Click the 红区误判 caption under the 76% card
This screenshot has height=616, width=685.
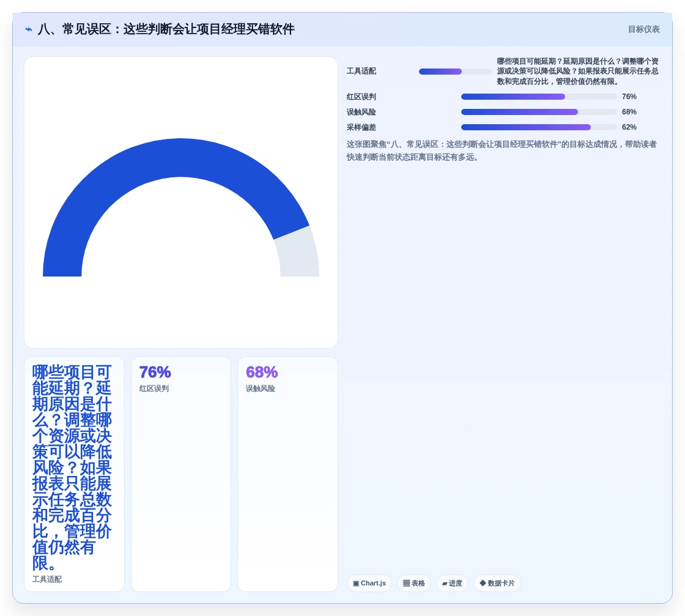point(154,388)
